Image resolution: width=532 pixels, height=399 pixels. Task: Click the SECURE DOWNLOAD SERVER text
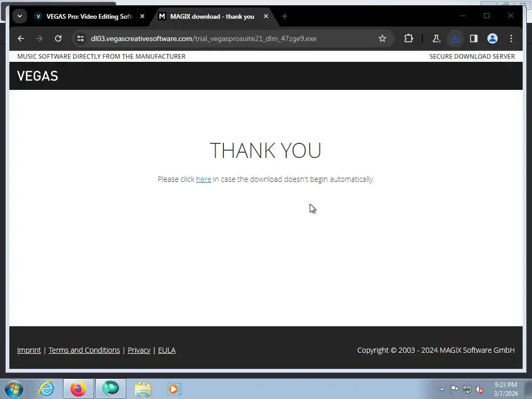point(472,56)
